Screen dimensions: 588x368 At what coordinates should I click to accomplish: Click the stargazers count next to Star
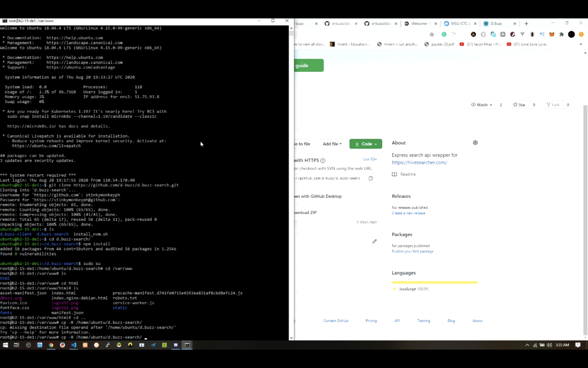tap(534, 105)
